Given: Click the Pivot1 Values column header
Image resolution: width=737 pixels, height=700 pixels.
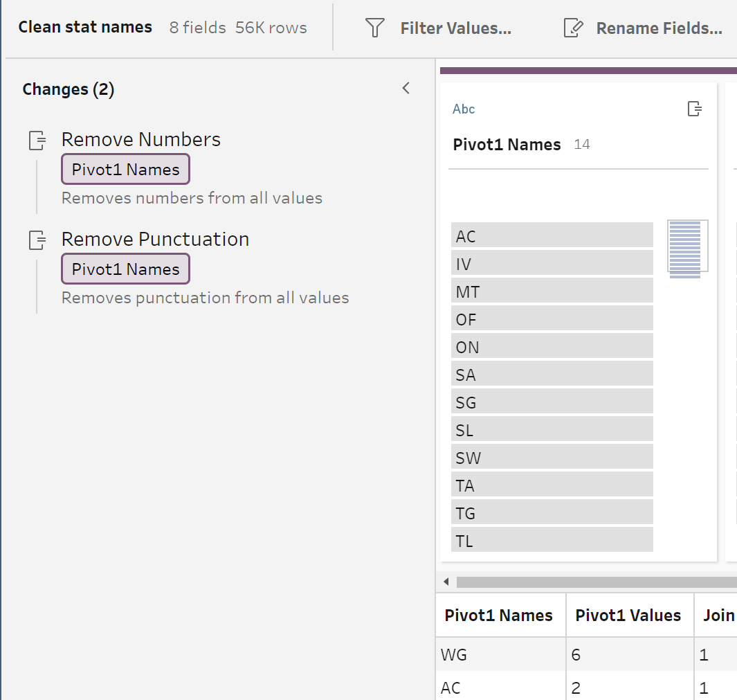Looking at the screenshot, I should (x=628, y=616).
